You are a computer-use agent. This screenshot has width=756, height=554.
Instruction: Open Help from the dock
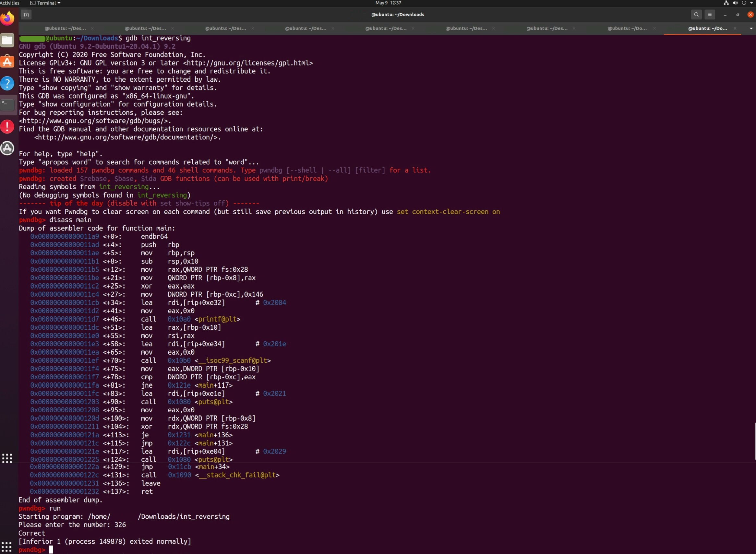[x=7, y=83]
